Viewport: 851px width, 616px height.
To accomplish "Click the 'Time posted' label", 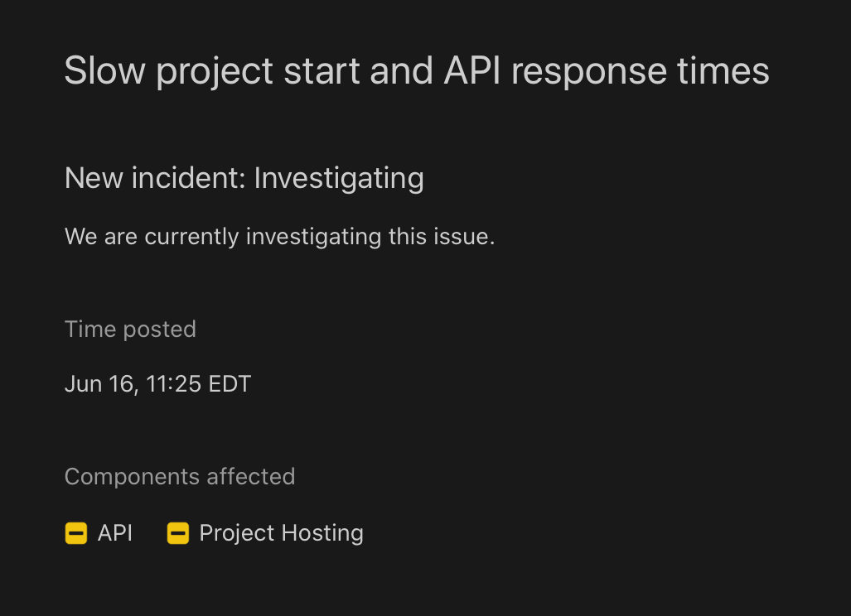I will coord(130,330).
